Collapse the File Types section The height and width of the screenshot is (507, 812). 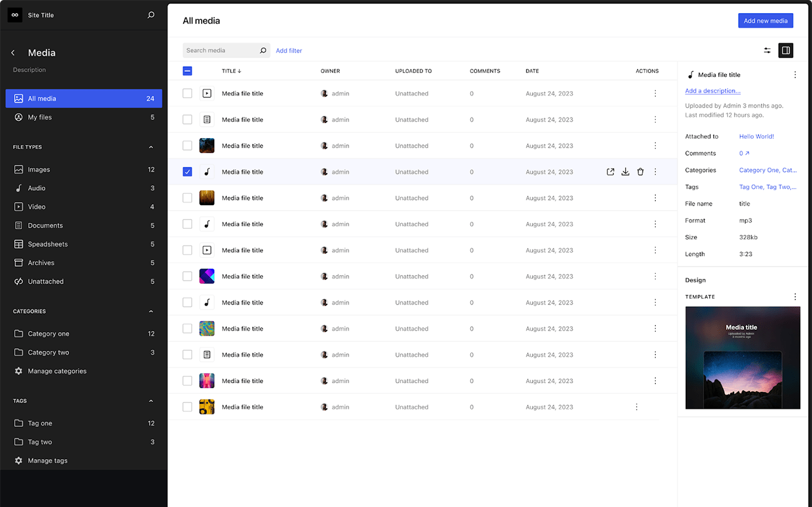click(x=151, y=148)
